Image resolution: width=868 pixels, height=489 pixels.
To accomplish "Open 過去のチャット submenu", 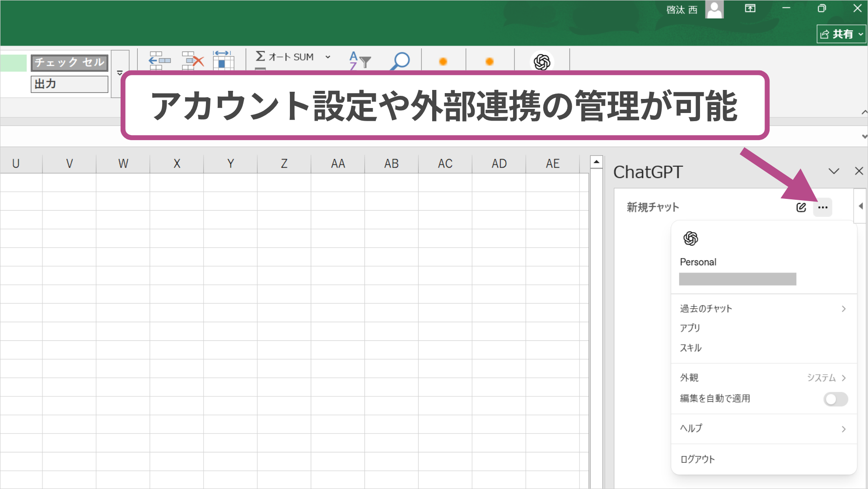I will (x=763, y=309).
